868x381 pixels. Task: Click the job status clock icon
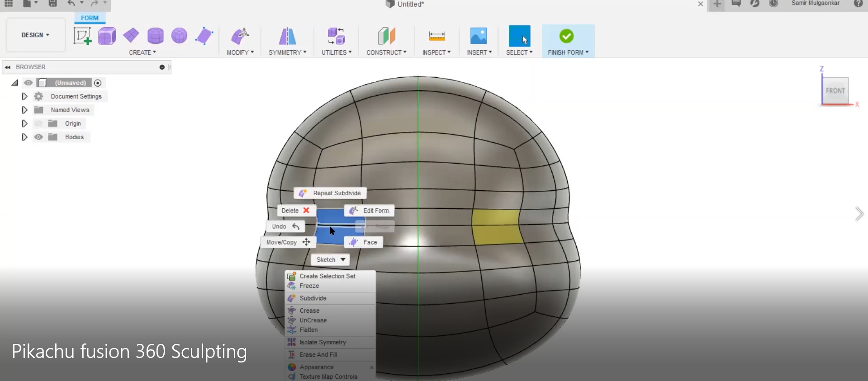click(x=773, y=4)
